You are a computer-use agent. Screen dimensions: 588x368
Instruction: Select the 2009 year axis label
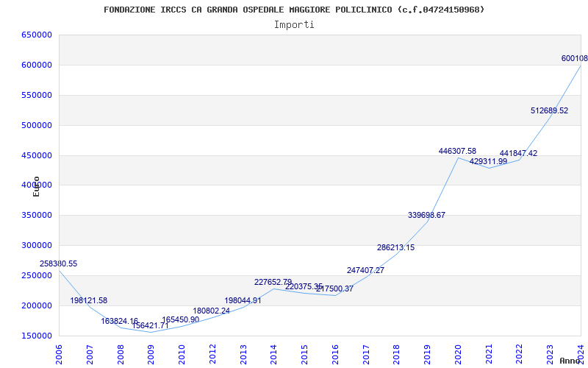coord(151,354)
